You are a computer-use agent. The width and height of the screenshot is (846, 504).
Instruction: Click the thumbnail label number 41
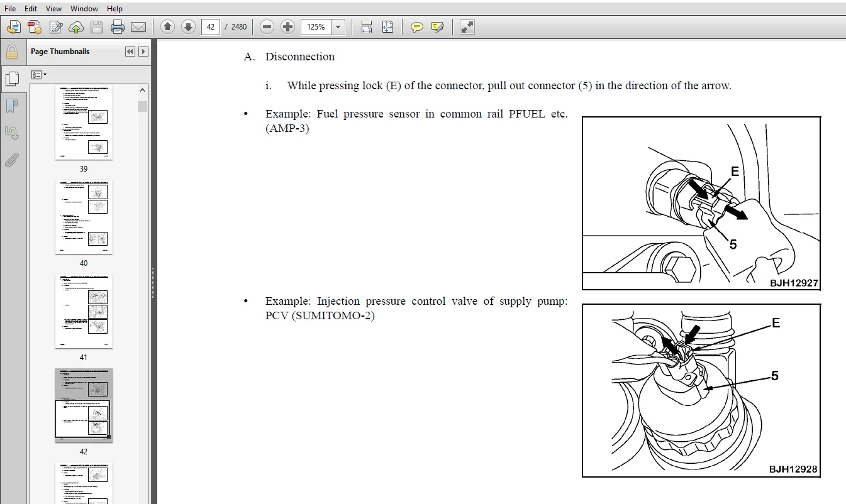click(x=84, y=357)
